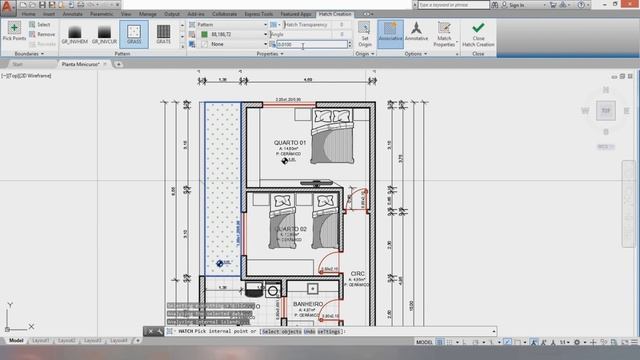
Task: Open the View ribbon tab
Action: tap(126, 14)
